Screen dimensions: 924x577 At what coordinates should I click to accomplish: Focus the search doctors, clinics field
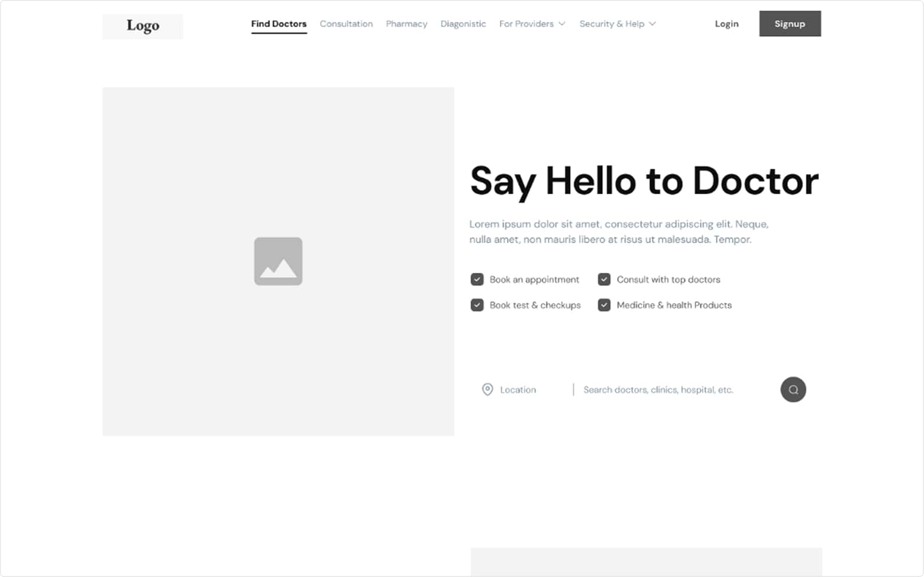[x=658, y=389]
